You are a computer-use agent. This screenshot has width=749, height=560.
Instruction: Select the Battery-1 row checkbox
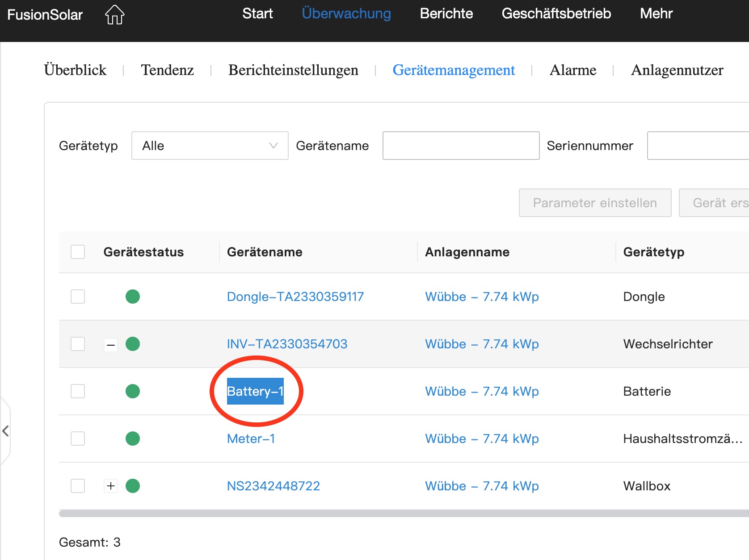[78, 391]
